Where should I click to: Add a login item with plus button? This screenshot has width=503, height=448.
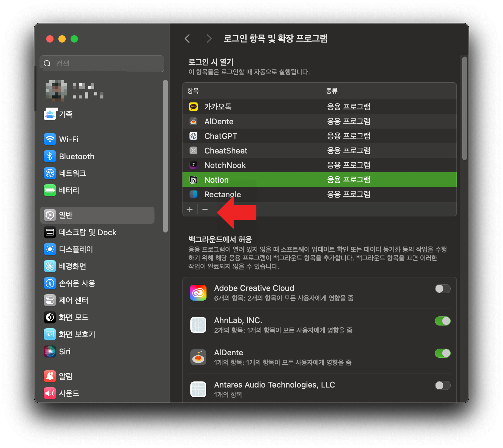click(190, 209)
